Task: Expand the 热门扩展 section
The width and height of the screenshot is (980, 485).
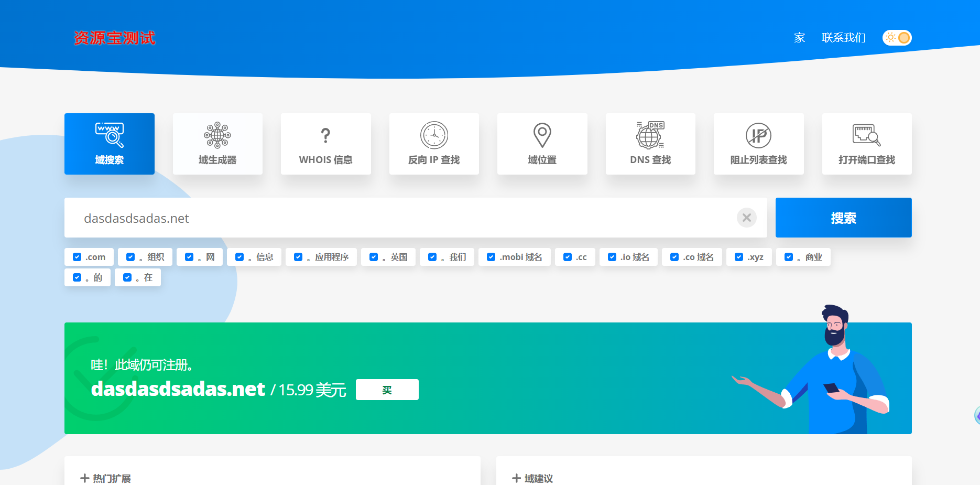Action: point(105,478)
